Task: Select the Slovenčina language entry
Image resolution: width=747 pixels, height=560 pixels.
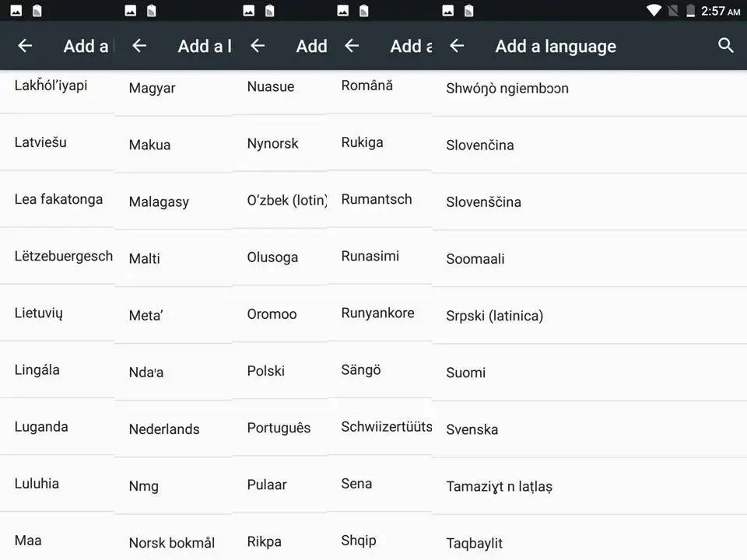Action: coord(479,145)
